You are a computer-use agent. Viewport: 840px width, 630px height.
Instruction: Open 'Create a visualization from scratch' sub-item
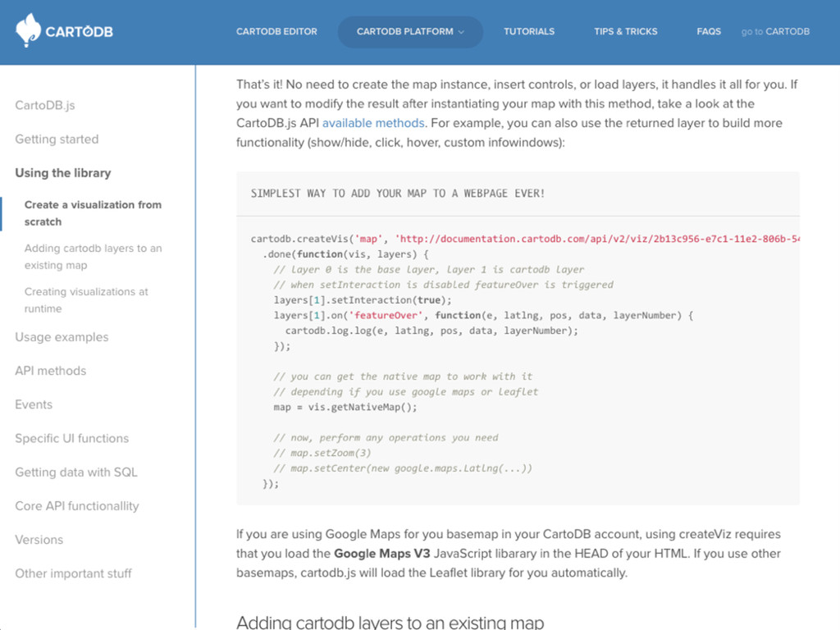(x=94, y=213)
